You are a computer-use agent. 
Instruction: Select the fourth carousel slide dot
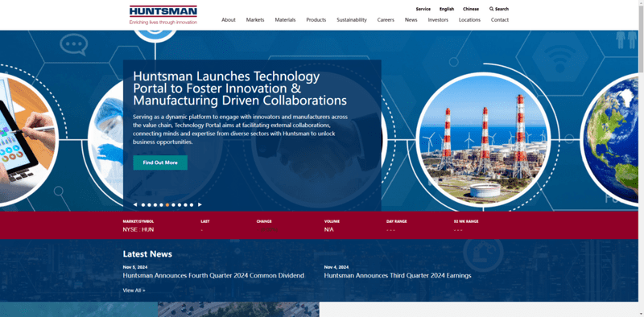pos(162,204)
